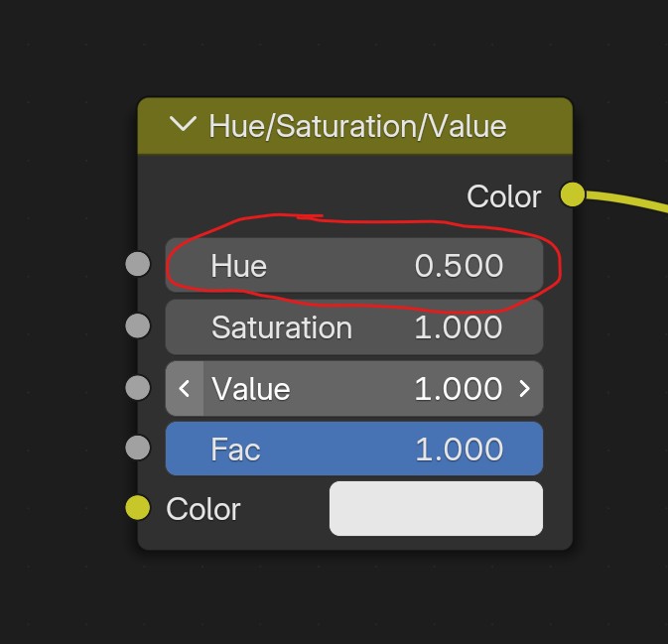Viewport: 668px width, 644px height.
Task: Click the Hue input socket
Action: coord(138,264)
